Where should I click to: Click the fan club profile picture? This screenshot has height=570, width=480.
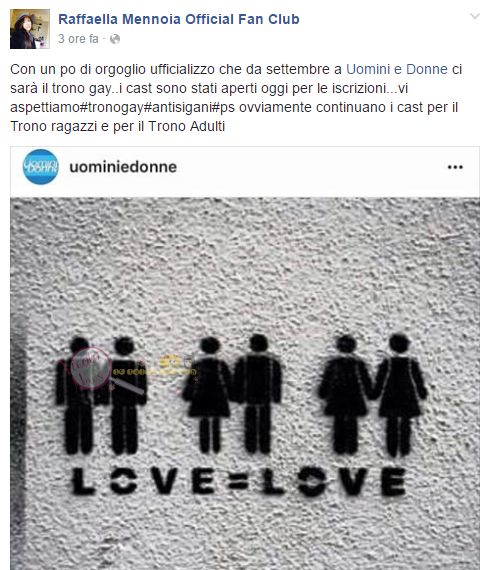(30, 29)
